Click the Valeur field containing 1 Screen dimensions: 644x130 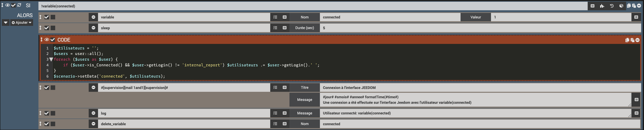point(561,17)
